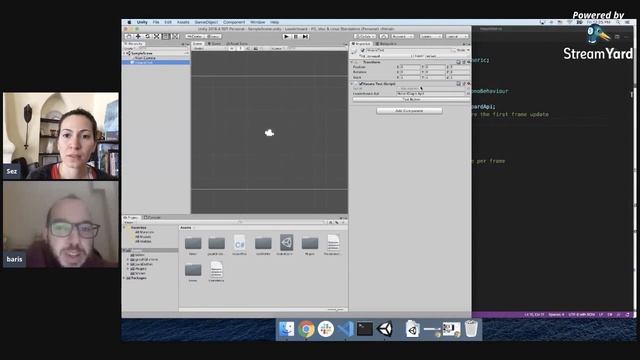Collapse the test script component foldout

pos(351,84)
